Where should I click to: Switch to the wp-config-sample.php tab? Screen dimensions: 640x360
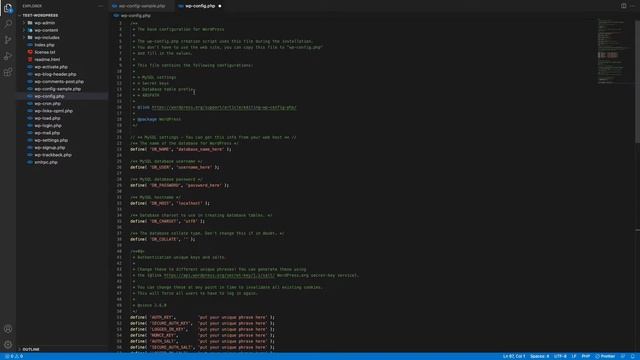(x=142, y=6)
